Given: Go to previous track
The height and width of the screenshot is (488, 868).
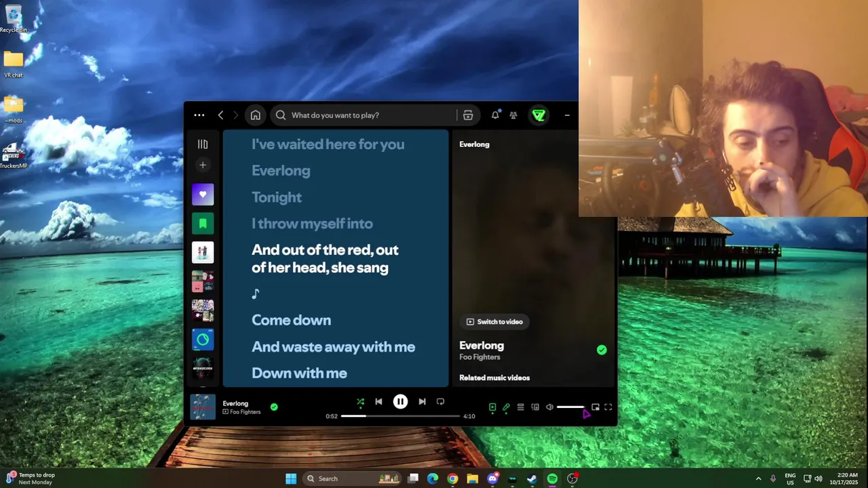Looking at the screenshot, I should tap(378, 402).
